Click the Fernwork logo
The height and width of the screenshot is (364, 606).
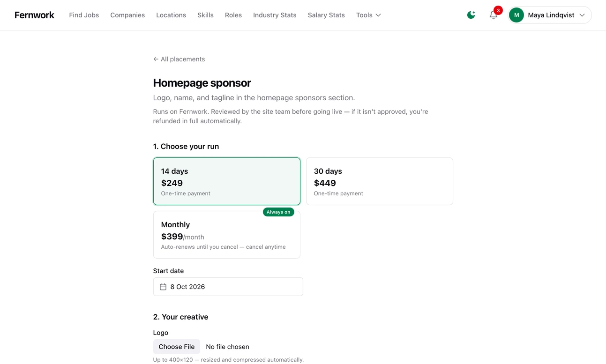click(x=34, y=15)
